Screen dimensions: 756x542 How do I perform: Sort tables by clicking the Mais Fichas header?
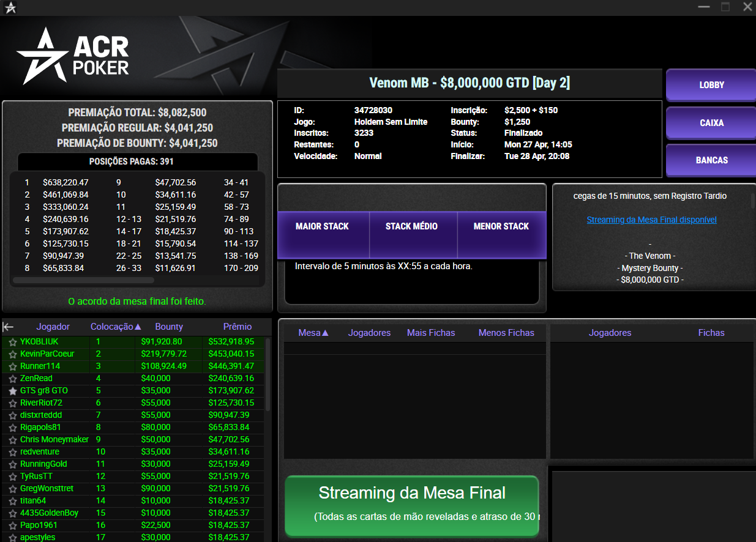pyautogui.click(x=431, y=332)
